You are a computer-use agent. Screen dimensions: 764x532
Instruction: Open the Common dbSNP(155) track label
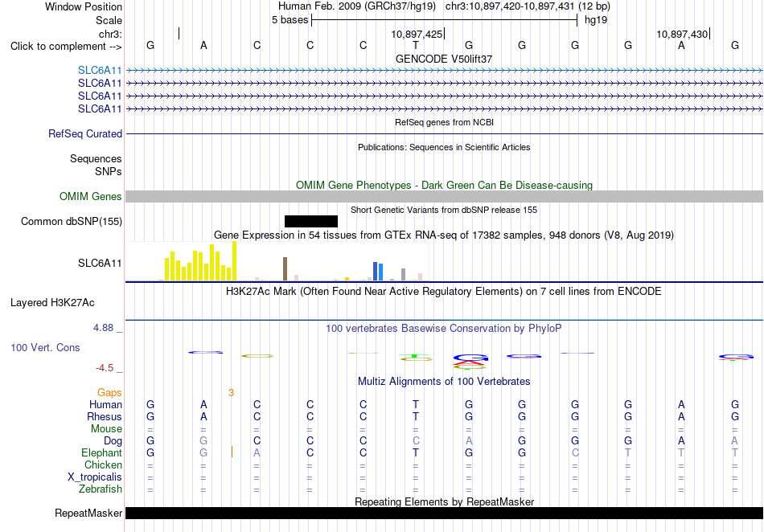click(x=71, y=222)
